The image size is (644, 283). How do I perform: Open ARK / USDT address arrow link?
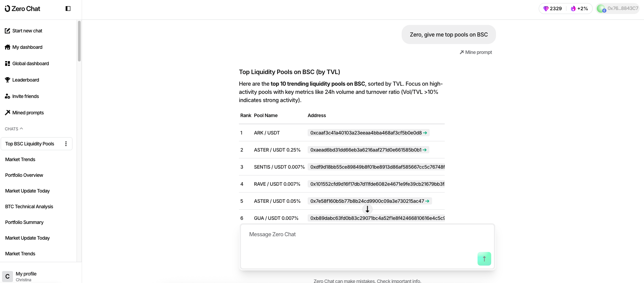click(x=425, y=133)
